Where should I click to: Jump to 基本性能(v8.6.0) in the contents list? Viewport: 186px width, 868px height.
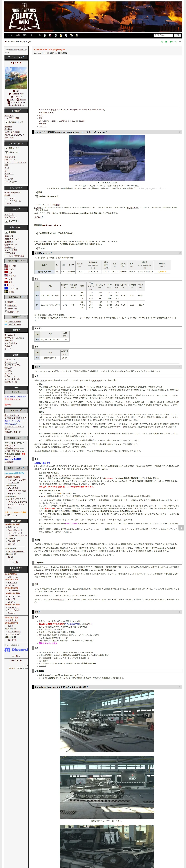[46, 113]
